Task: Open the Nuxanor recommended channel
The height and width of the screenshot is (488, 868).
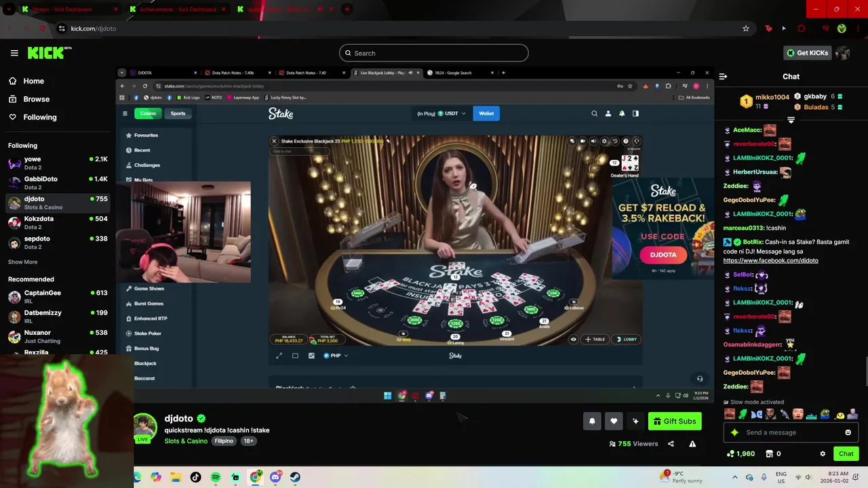Action: pyautogui.click(x=58, y=336)
